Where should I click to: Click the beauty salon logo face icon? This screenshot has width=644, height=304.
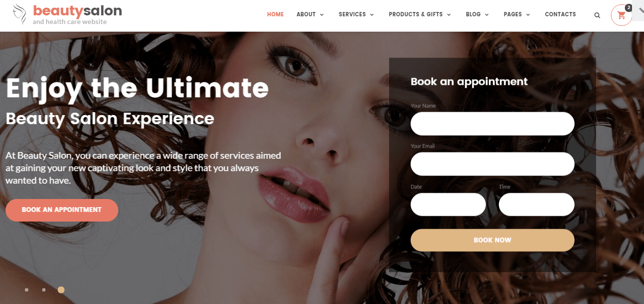coord(20,14)
